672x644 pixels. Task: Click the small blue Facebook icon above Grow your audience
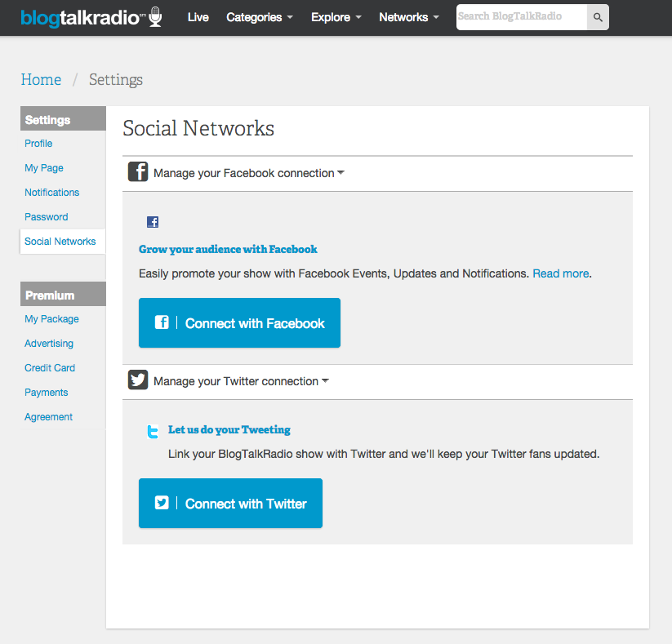coord(153,222)
